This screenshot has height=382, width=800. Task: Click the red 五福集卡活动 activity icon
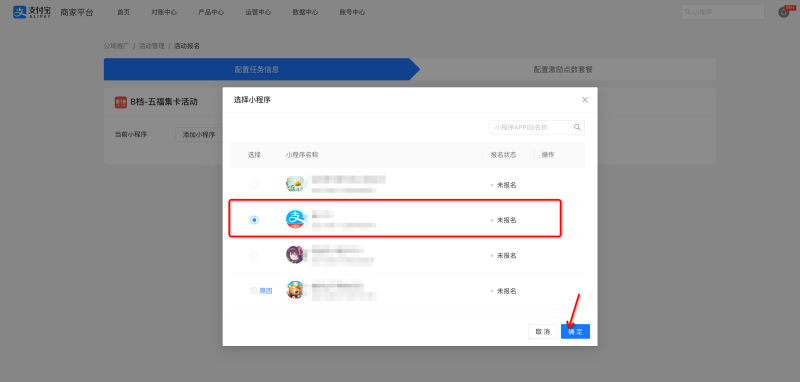[121, 102]
